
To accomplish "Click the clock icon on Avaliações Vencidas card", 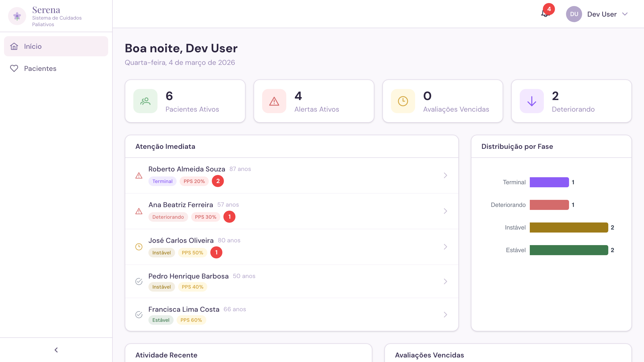I will 403,101.
